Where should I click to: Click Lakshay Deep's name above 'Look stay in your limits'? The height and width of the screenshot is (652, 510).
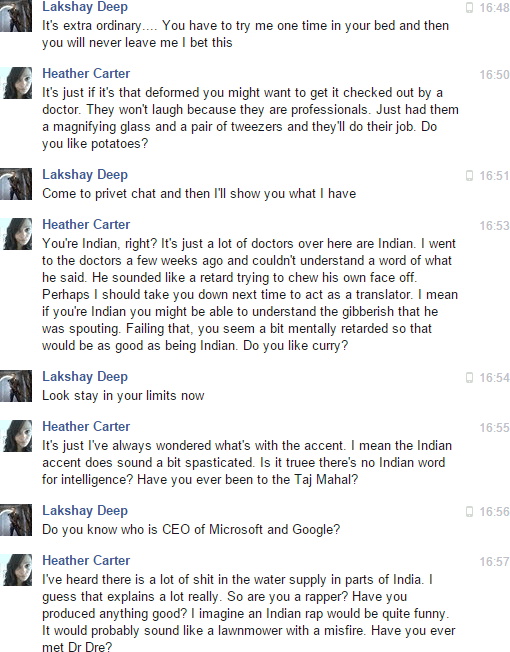pos(85,376)
